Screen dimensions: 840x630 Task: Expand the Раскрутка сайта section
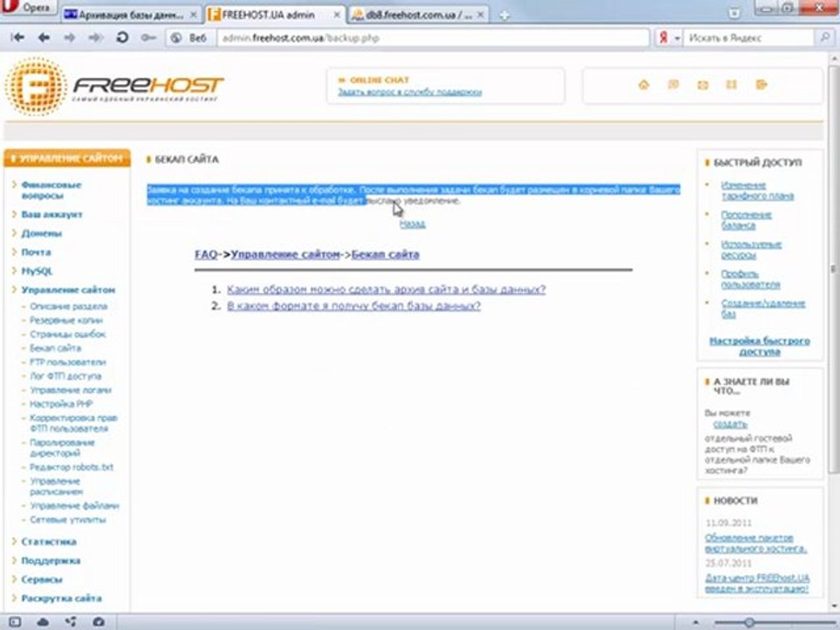61,598
